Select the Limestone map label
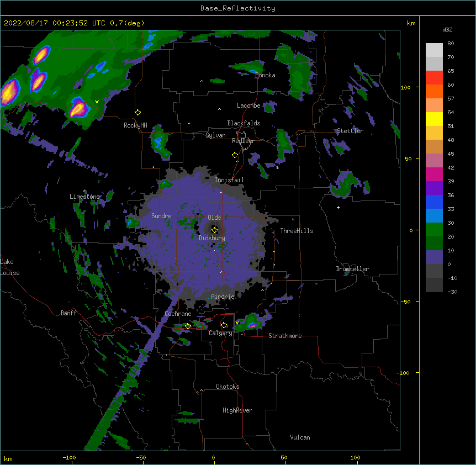This screenshot has width=476, height=465. click(x=84, y=197)
